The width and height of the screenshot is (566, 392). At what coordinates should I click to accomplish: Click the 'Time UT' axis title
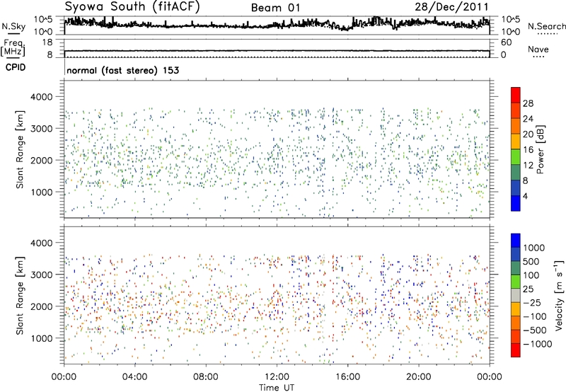click(x=277, y=388)
